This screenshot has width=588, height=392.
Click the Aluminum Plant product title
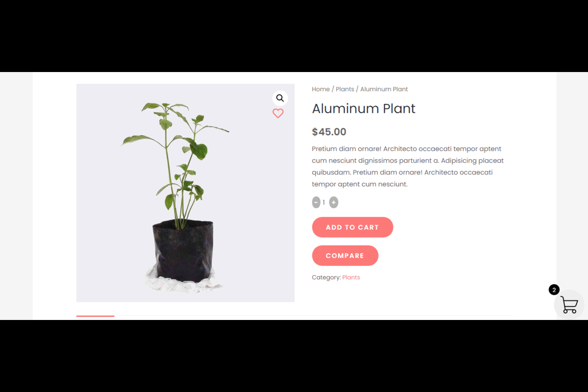[x=364, y=109]
